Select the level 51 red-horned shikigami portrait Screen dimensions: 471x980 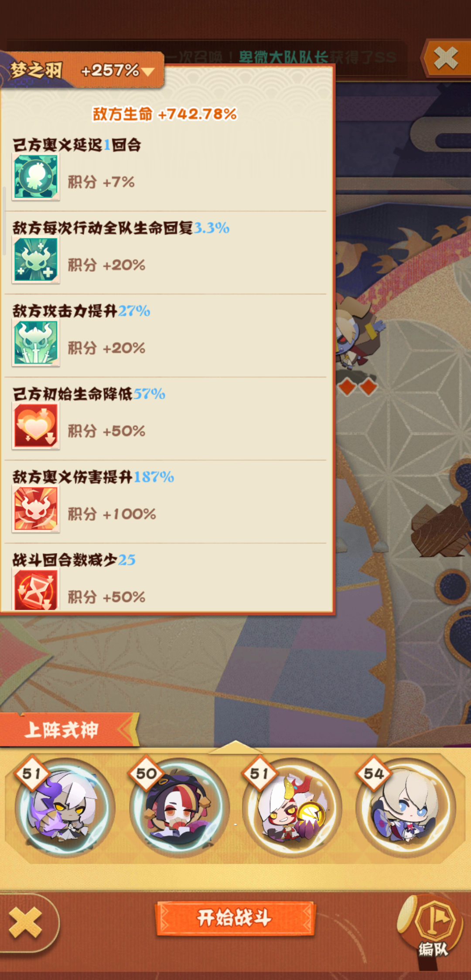[x=292, y=807]
